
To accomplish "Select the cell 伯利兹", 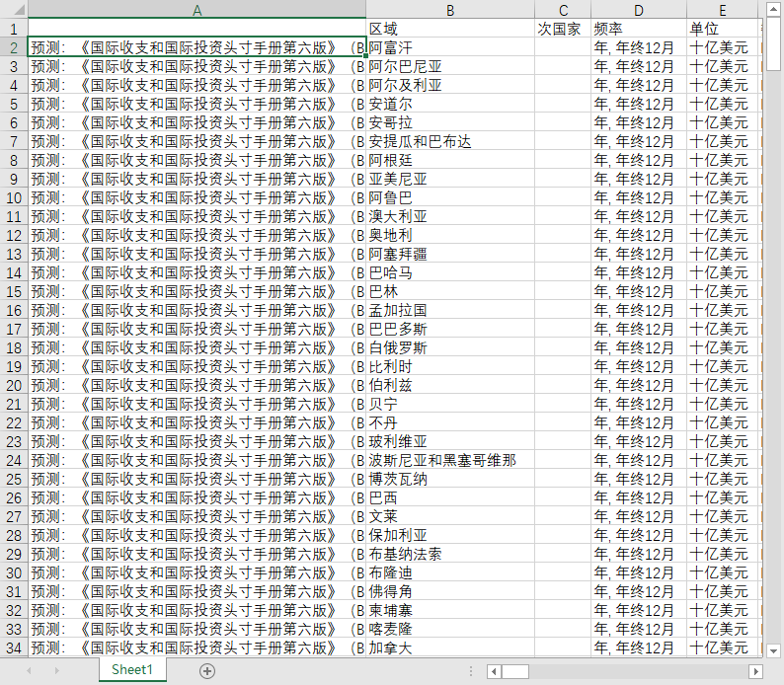I will pyautogui.click(x=450, y=385).
